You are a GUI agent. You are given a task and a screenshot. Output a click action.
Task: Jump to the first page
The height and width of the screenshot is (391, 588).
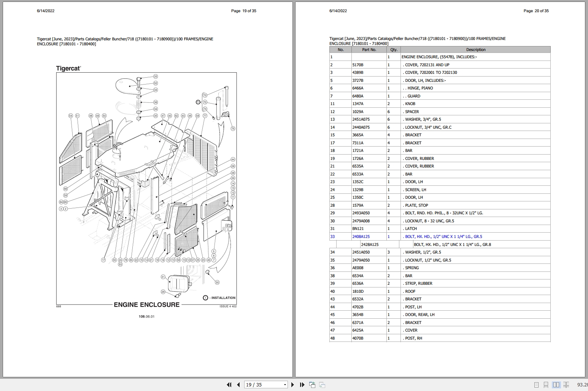(x=229, y=385)
